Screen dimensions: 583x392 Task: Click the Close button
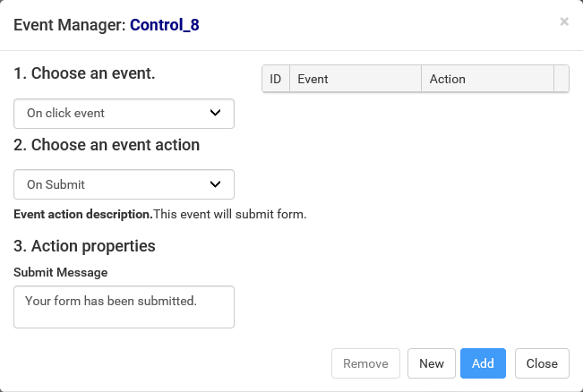pos(542,363)
